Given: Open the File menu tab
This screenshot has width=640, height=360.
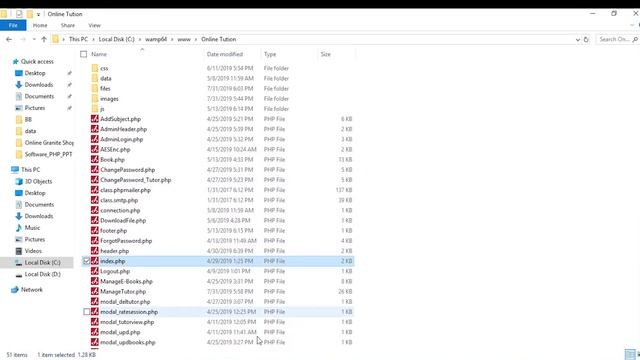Looking at the screenshot, I should tap(13, 25).
